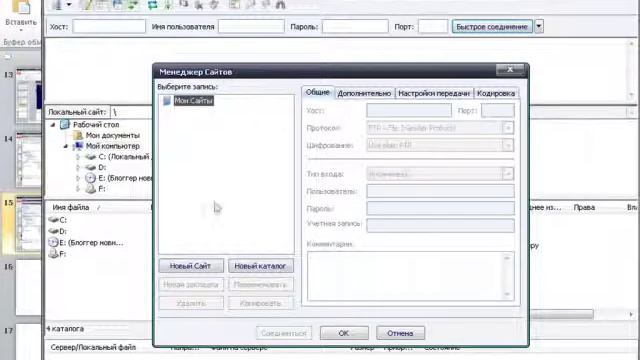The width and height of the screenshot is (640, 360).
Task: Click the E: disc icon in file list
Action: [53, 242]
